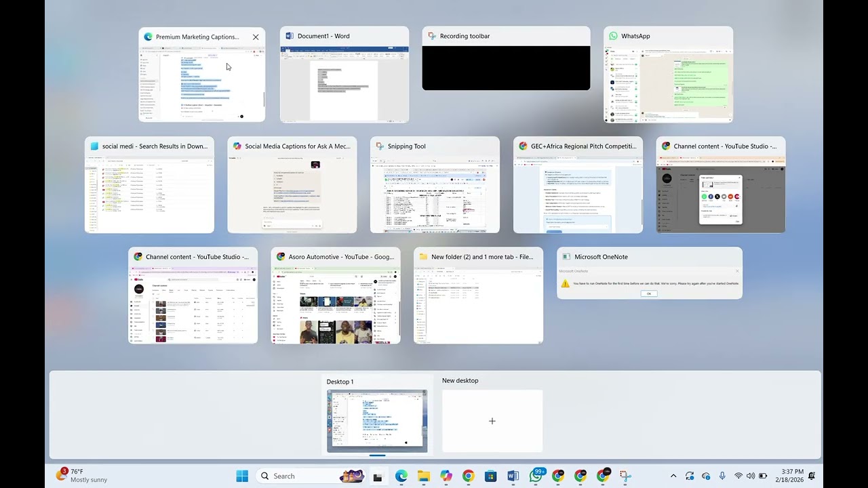The image size is (868, 488).
Task: Click the OneDrive cloud tray icon
Action: pyautogui.click(x=706, y=476)
